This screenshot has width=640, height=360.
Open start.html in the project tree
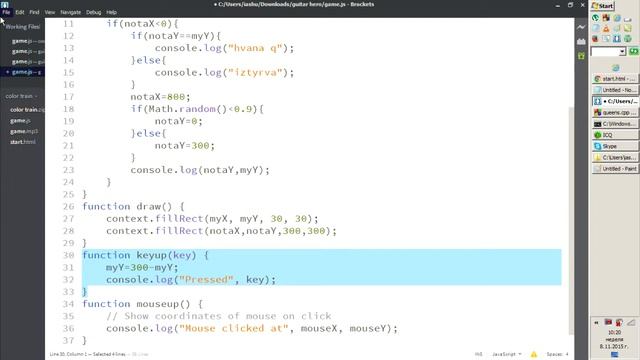pos(22,142)
